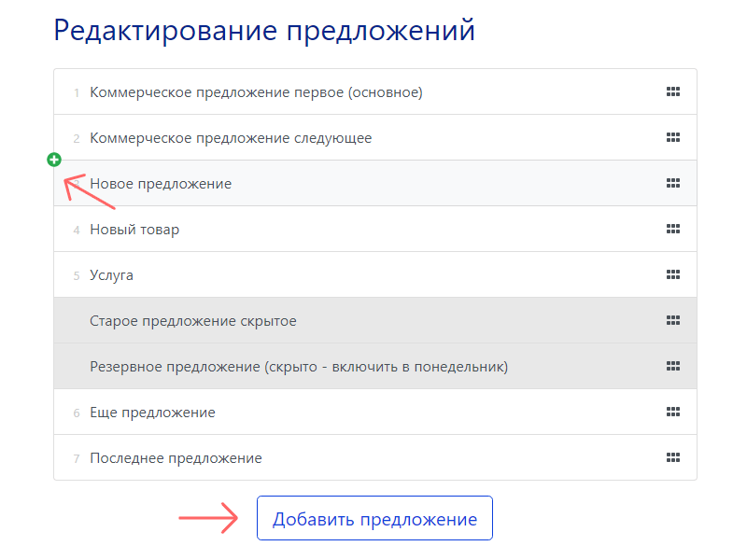Click grid handle on Еще предложение row
This screenshot has height=560, width=747.
(x=672, y=412)
